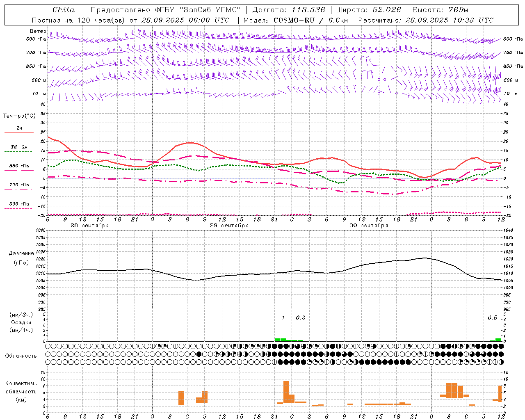Click the "Широта: 52.026" header field
The image size is (525, 420).
click(368, 10)
